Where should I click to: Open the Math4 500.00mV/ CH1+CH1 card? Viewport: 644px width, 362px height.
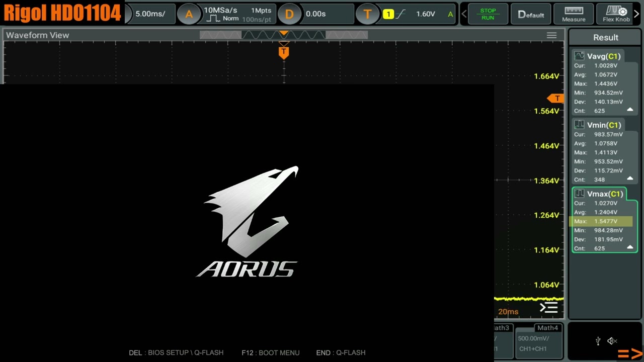(538, 343)
